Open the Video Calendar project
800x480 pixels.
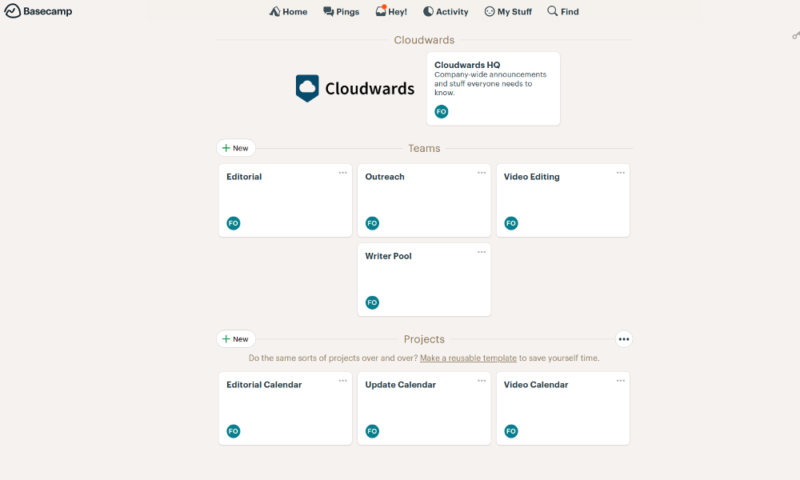[563, 408]
